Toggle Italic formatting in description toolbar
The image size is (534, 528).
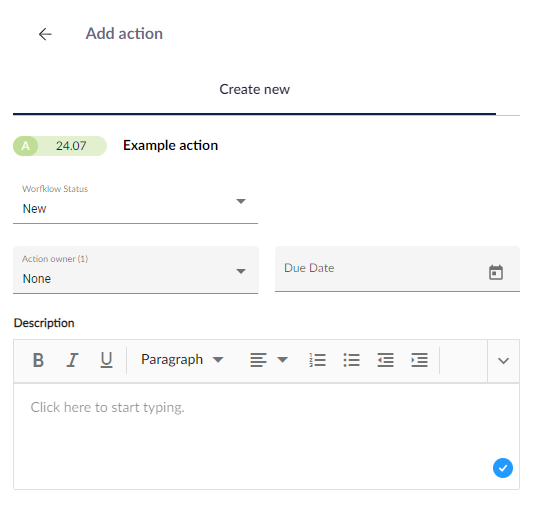click(x=72, y=360)
